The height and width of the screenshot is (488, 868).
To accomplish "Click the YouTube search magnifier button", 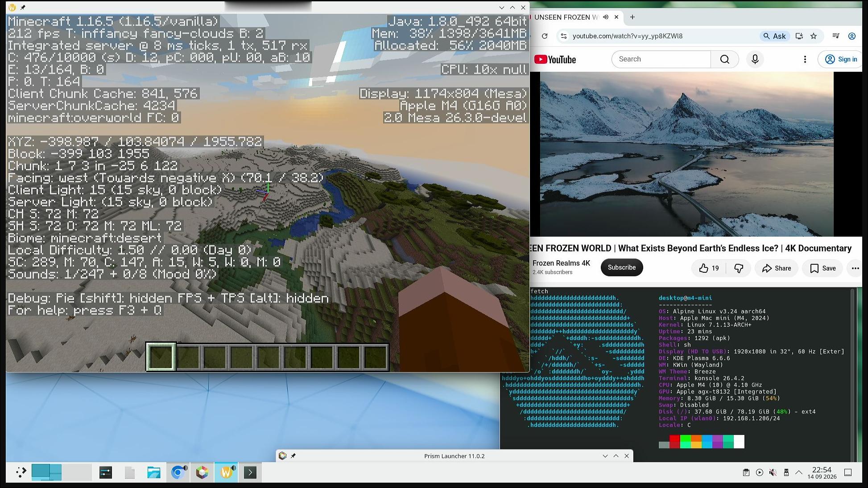I will coord(725,59).
